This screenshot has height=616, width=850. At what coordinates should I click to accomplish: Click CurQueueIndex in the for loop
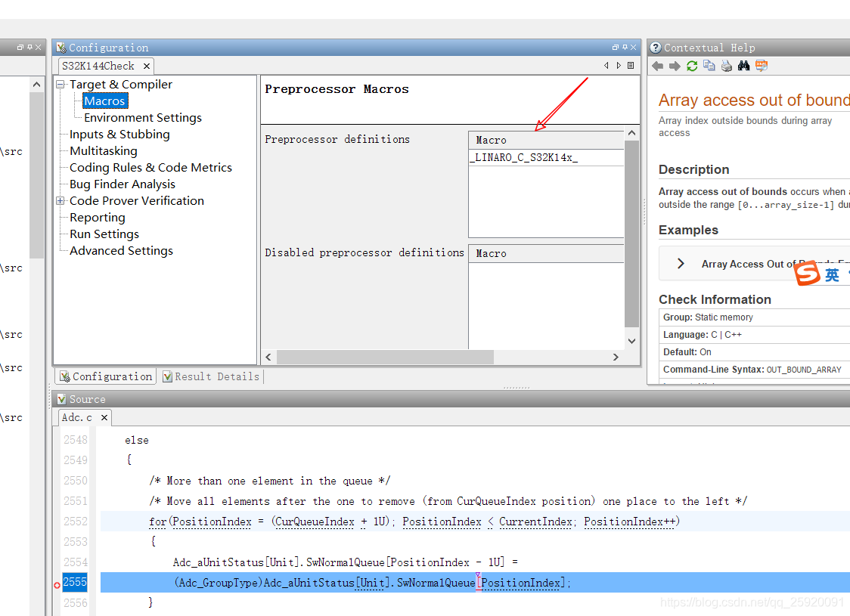tap(315, 522)
